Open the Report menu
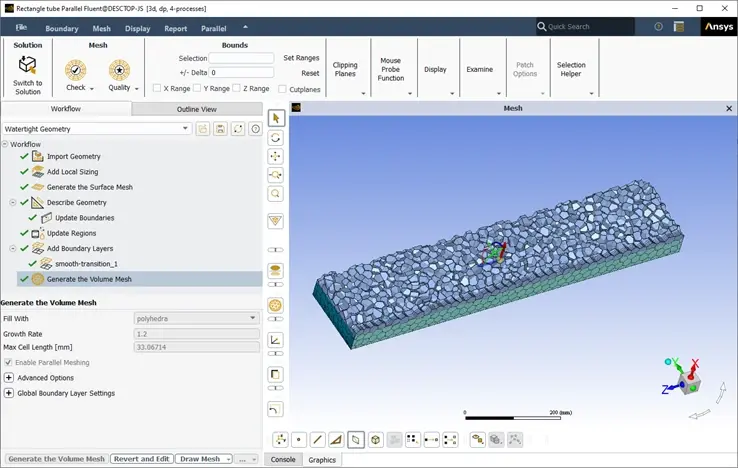 point(176,28)
